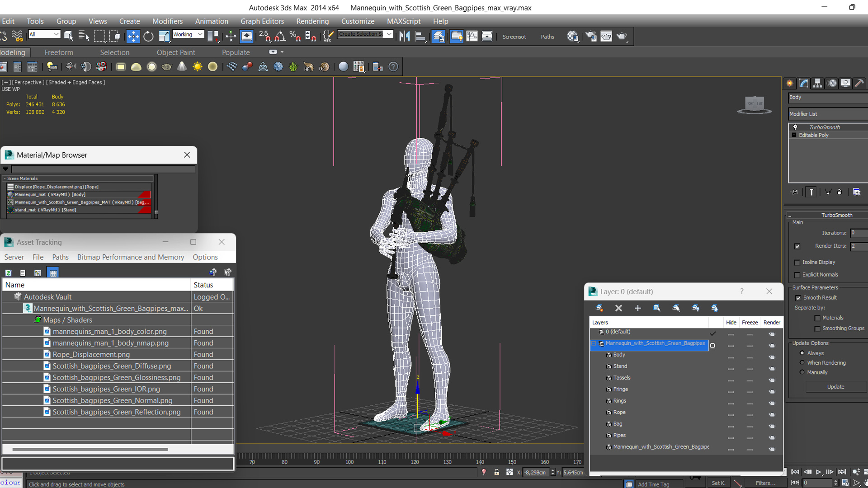Select stand_mat VRayMtl material row

pyautogui.click(x=79, y=210)
